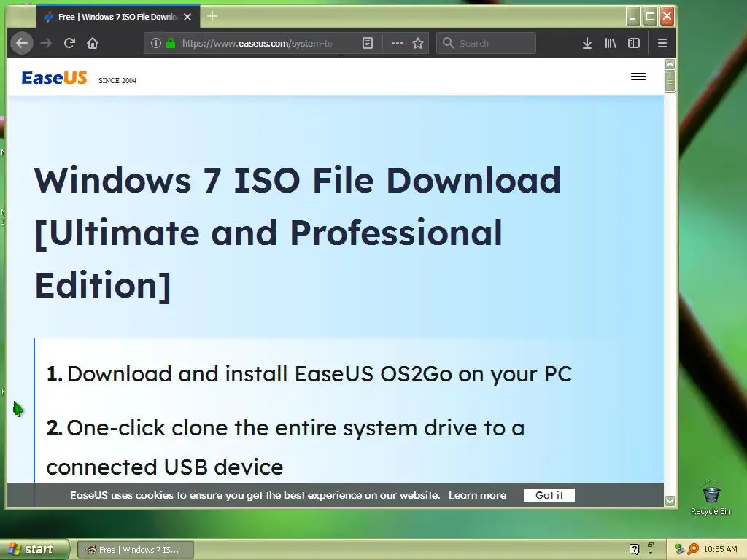Dismiss cookie notice with Got it
The height and width of the screenshot is (560, 747).
tap(549, 495)
